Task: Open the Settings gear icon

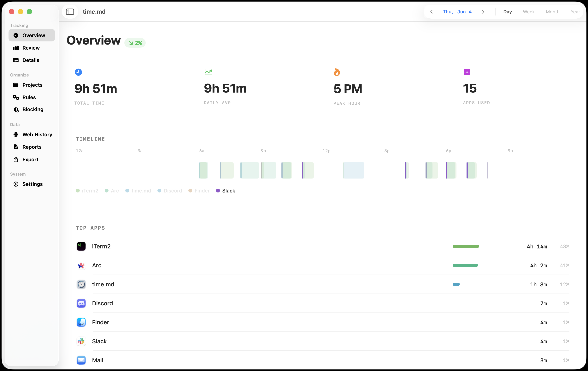Action: pos(16,184)
